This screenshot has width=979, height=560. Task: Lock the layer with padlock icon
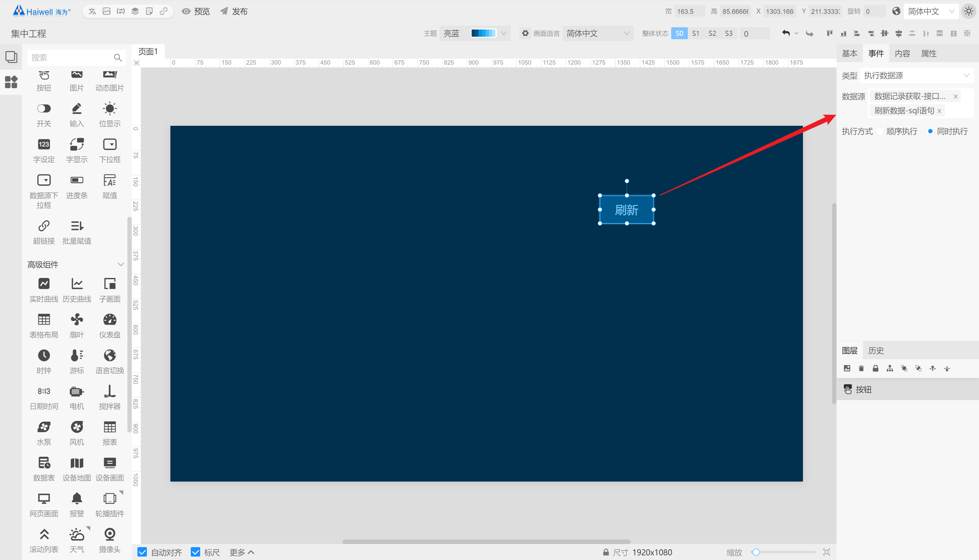875,368
